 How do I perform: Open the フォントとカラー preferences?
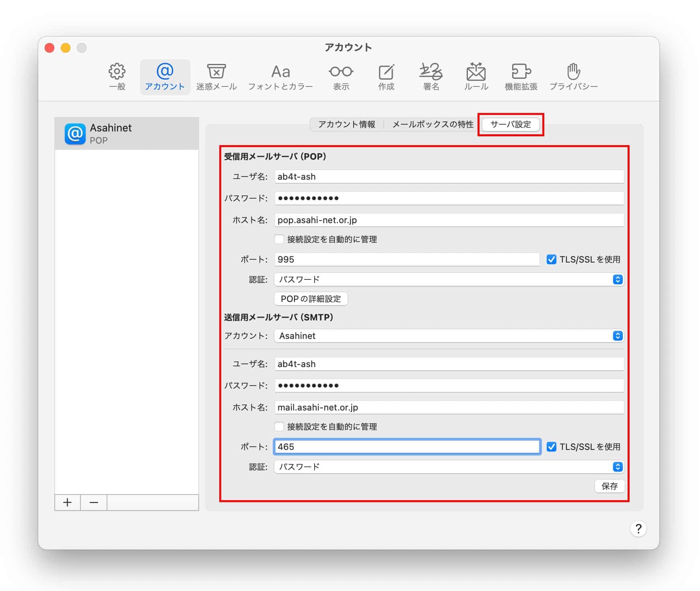[280, 77]
